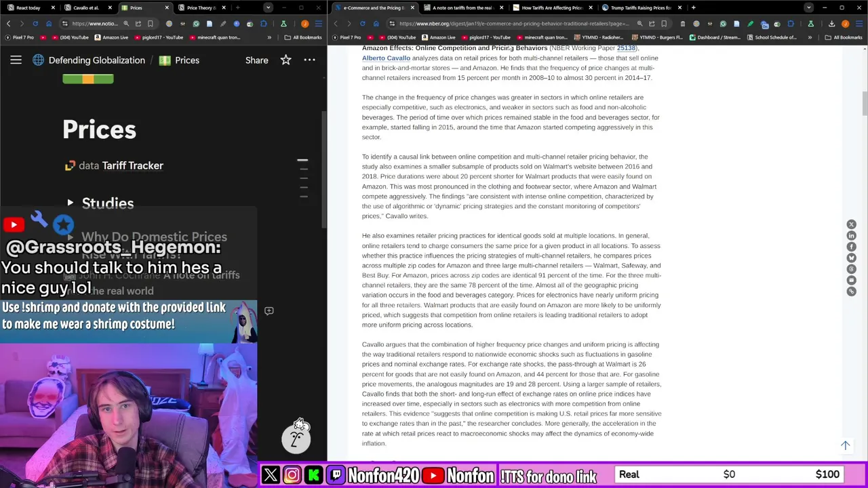
Task: Open the downloads icon in right window
Action: tap(831, 24)
